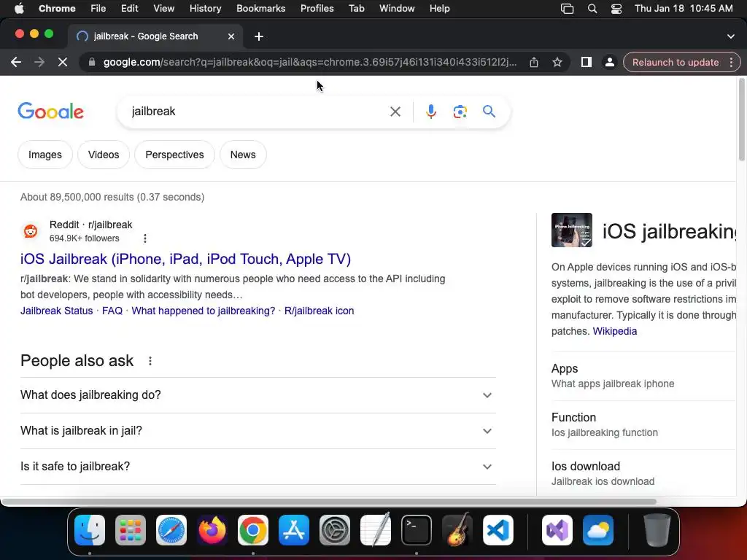
Task: Open "What happened to jailbreaking?" sitelink
Action: click(x=204, y=311)
